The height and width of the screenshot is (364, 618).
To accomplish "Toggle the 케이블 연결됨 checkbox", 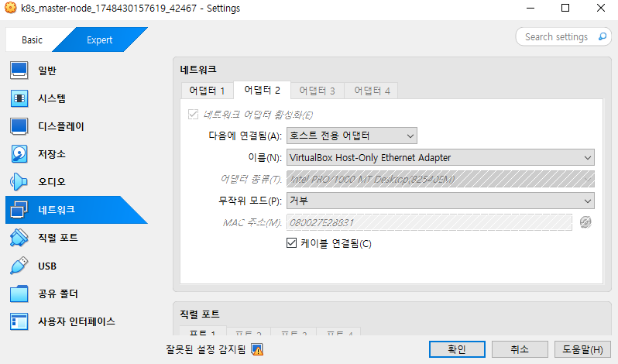I will pos(292,243).
